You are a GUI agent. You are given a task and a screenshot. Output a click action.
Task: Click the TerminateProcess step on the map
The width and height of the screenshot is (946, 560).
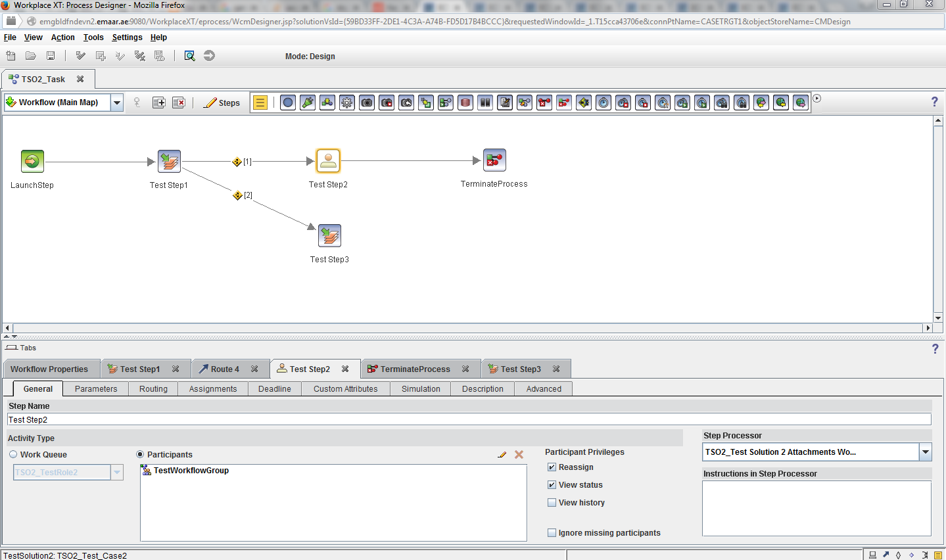[494, 160]
